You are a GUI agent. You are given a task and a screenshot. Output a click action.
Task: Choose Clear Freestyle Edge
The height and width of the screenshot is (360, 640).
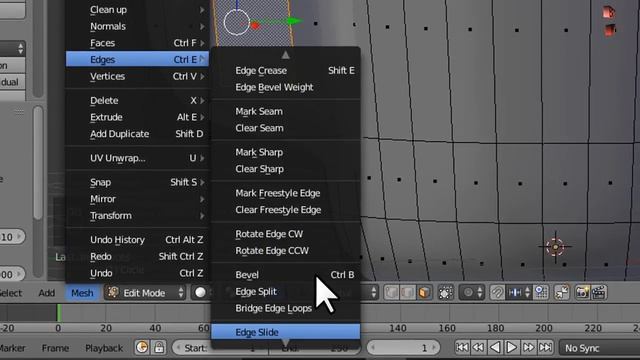(x=286, y=210)
